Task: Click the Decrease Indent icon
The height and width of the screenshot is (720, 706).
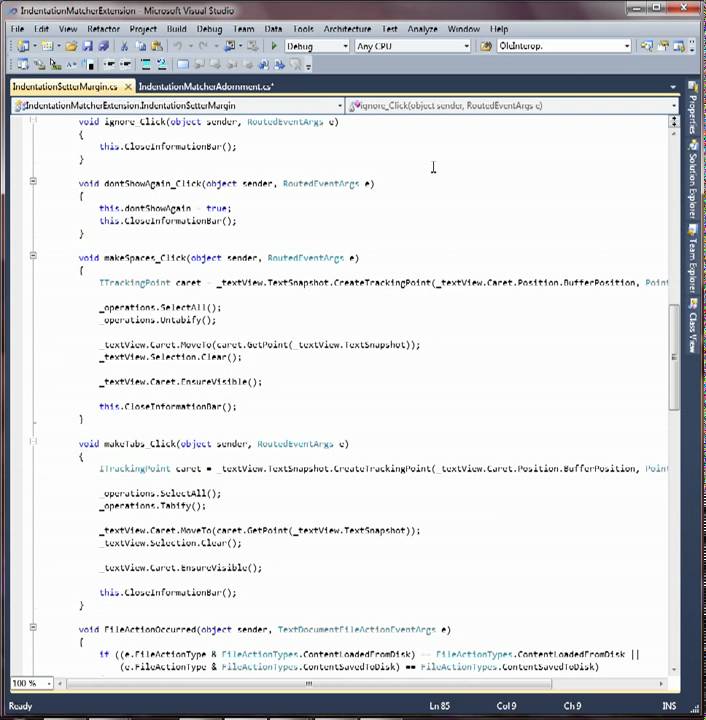Action: coord(109,65)
